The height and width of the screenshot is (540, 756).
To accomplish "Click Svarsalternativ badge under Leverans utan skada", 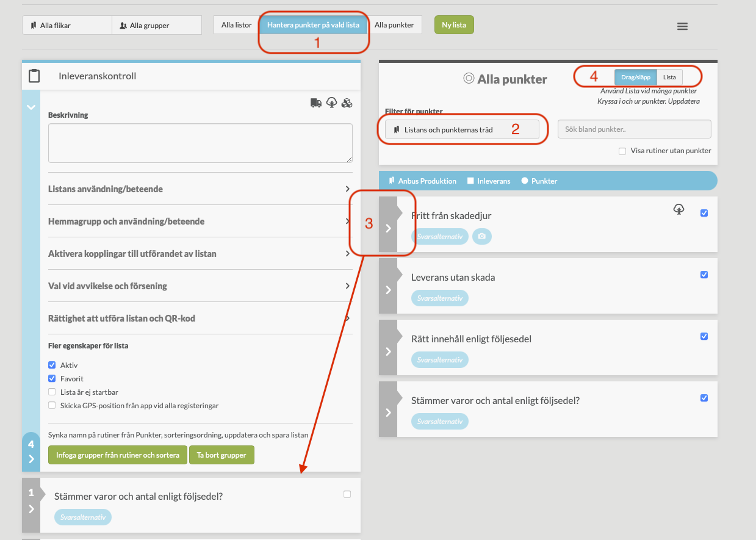I will [440, 298].
